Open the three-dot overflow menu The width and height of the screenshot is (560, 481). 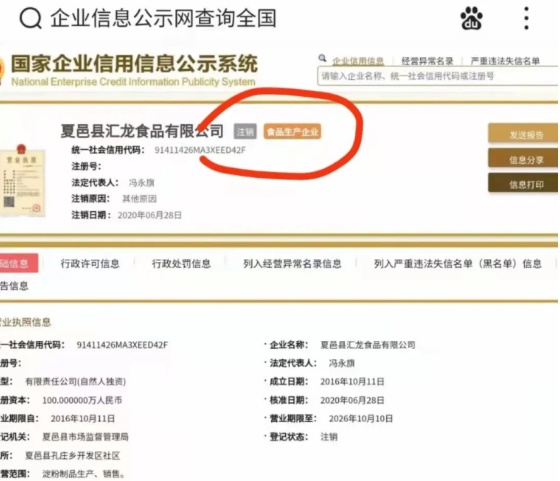526,18
